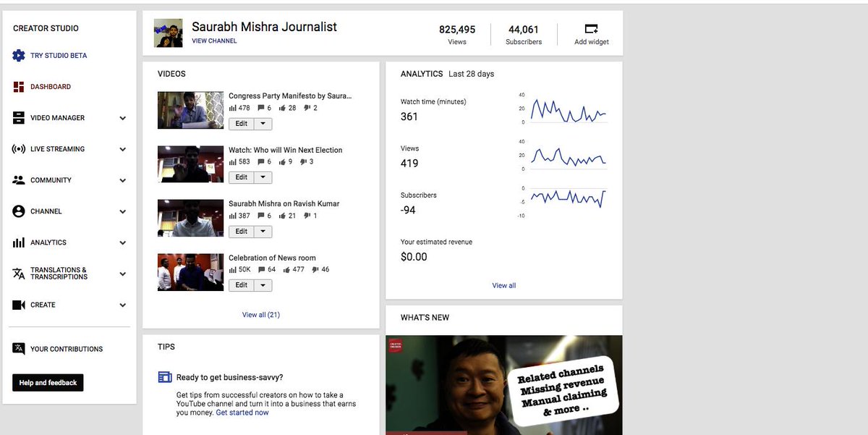The height and width of the screenshot is (435, 868).
Task: Click the Tips section business card icon
Action: (165, 377)
